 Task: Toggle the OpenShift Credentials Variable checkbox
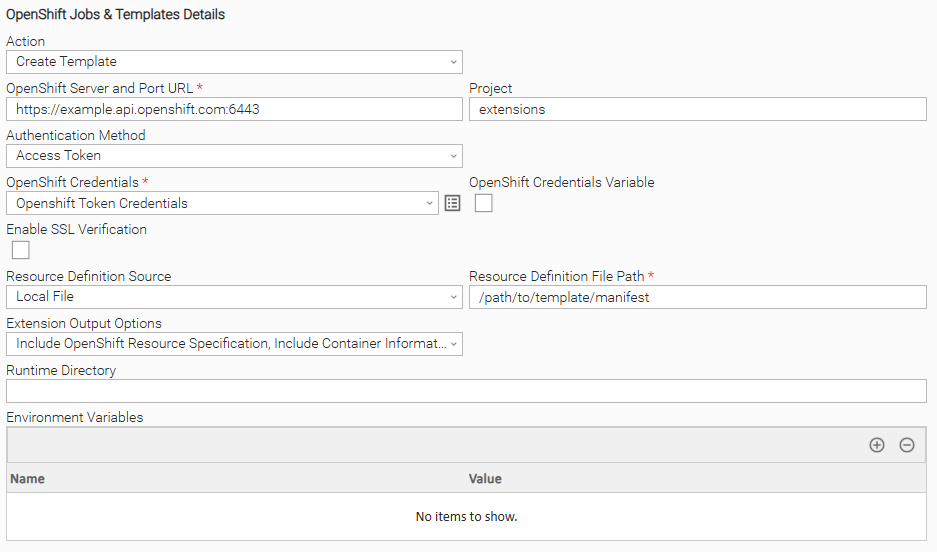[x=483, y=203]
